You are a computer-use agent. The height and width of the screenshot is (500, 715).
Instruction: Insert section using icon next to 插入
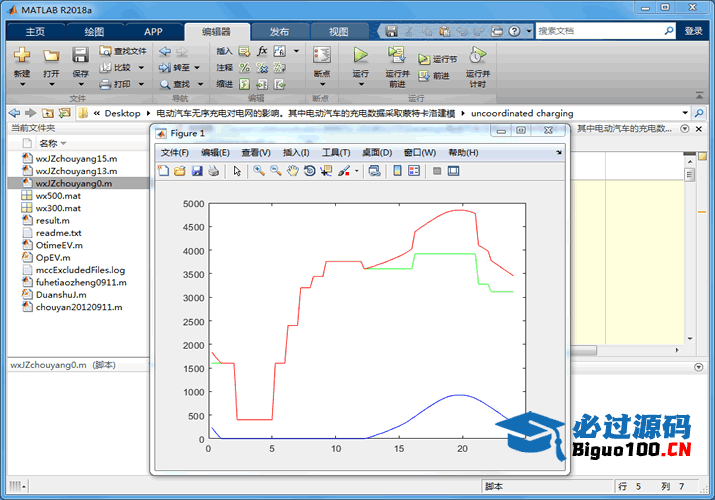coord(244,52)
